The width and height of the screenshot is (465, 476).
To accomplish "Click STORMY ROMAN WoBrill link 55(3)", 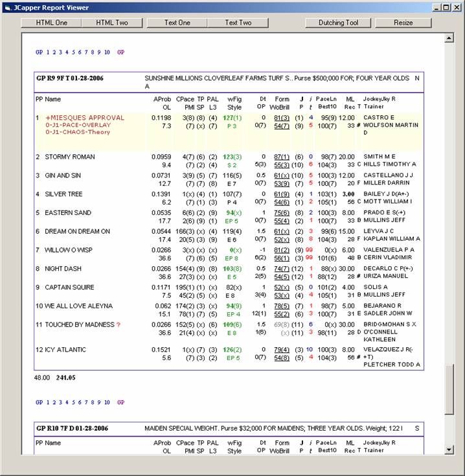I will pyautogui.click(x=282, y=165).
